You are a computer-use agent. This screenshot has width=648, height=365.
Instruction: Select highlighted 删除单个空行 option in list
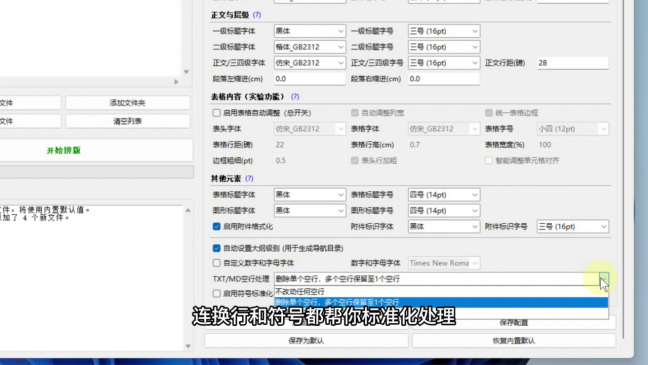pyautogui.click(x=441, y=302)
